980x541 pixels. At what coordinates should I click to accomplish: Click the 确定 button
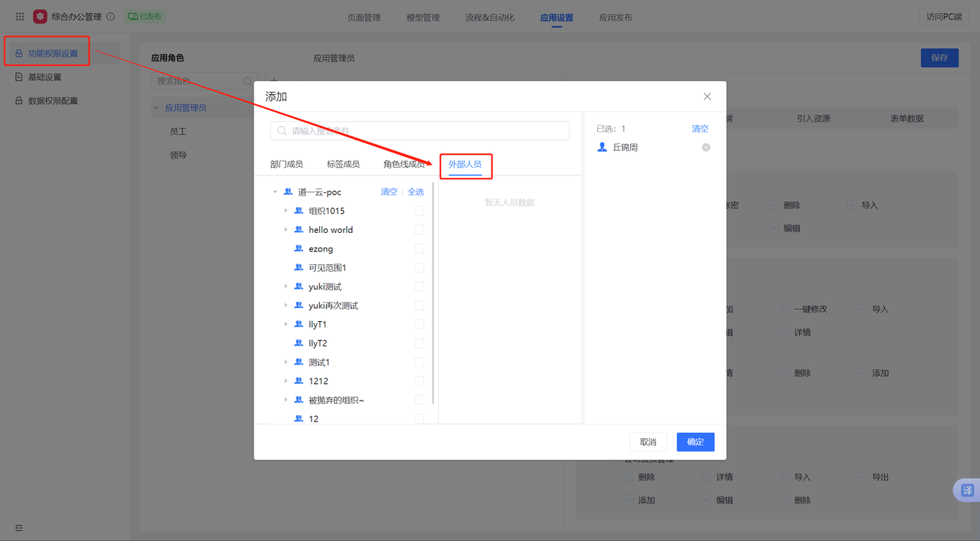(x=695, y=442)
